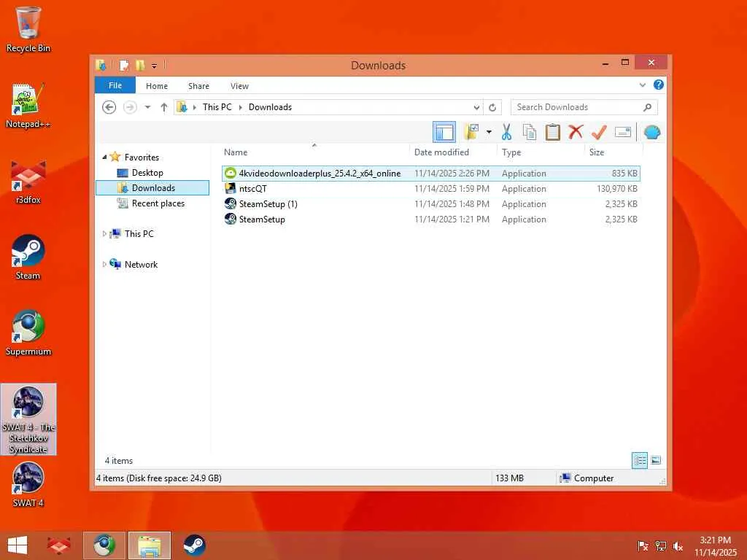The image size is (747, 560).
Task: Click the Rename toolbar icon
Action: (x=623, y=132)
